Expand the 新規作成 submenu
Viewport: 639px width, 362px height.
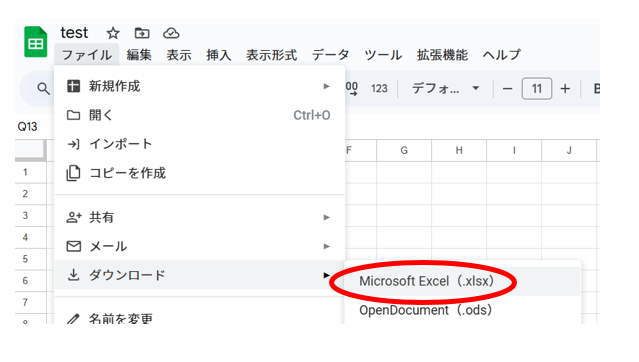click(x=200, y=86)
